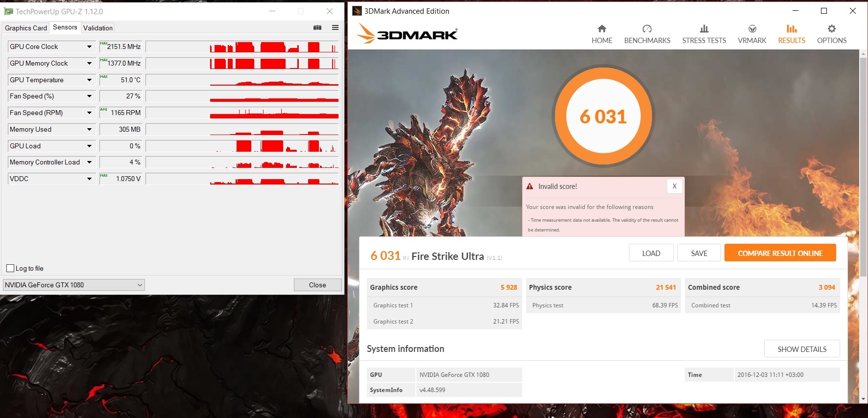Click the 3DMark logo
868x418 pixels.
pos(407,34)
